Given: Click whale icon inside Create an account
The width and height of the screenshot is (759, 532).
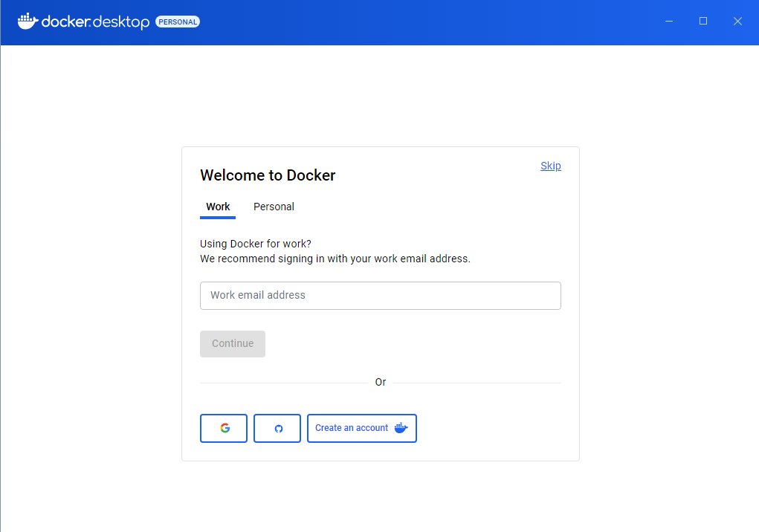Looking at the screenshot, I should 401,428.
